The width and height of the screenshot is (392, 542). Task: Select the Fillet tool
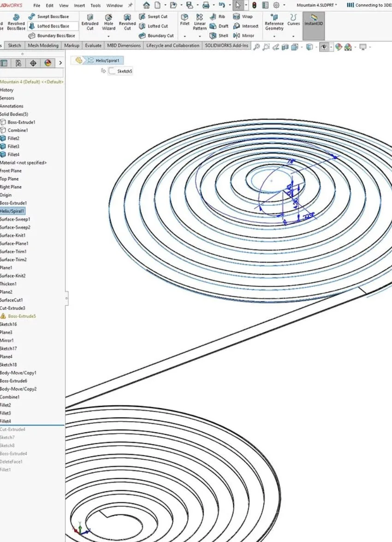coord(184,20)
